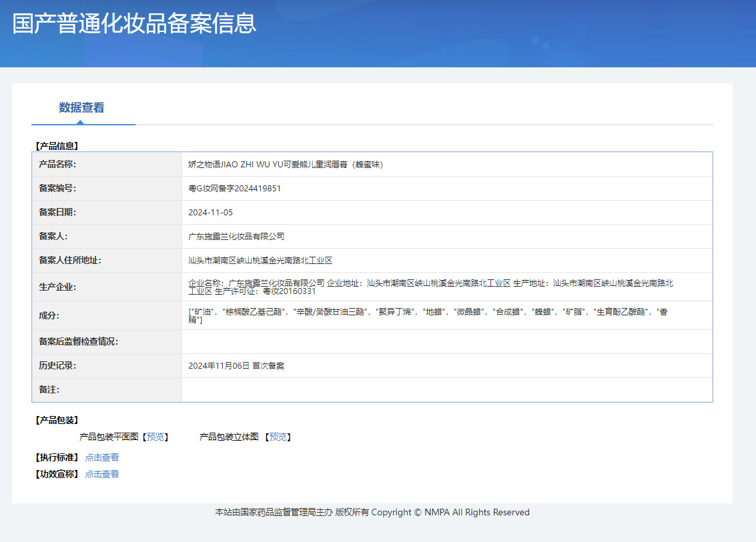The image size is (756, 542).
Task: Click the filing date 2024-11-05
Action: (211, 212)
